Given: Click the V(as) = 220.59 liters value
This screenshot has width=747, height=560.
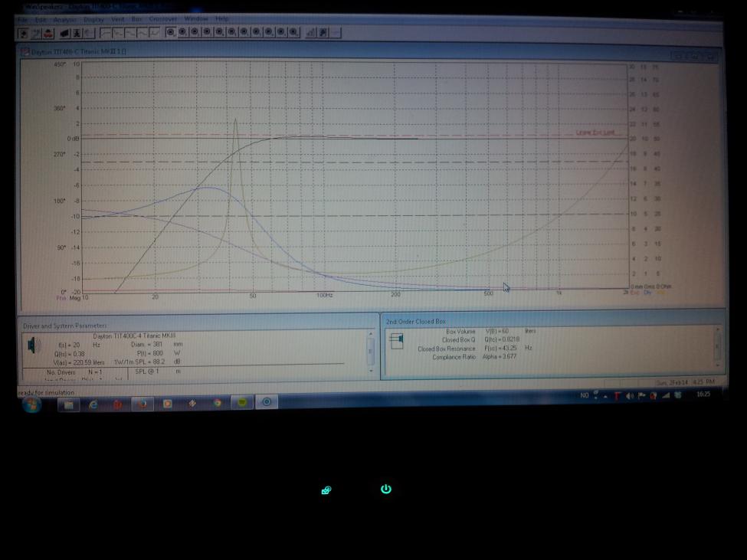Looking at the screenshot, I should point(79,363).
